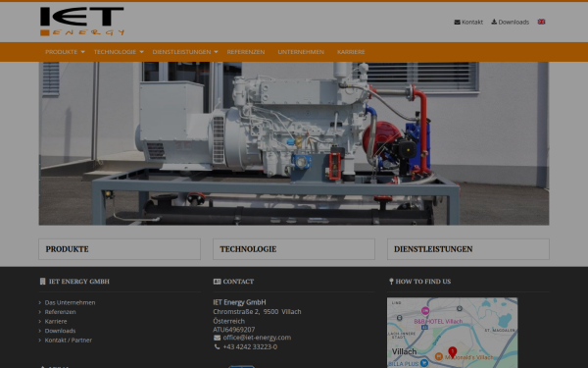Open footer link Referenzen
Screen dimensions: 588x368
(60, 312)
